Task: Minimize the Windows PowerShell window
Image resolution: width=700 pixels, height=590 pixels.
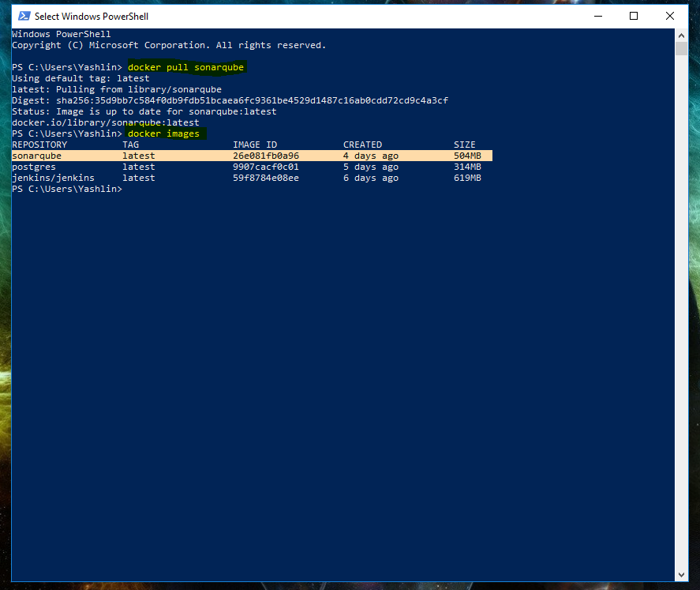Action: [598, 16]
